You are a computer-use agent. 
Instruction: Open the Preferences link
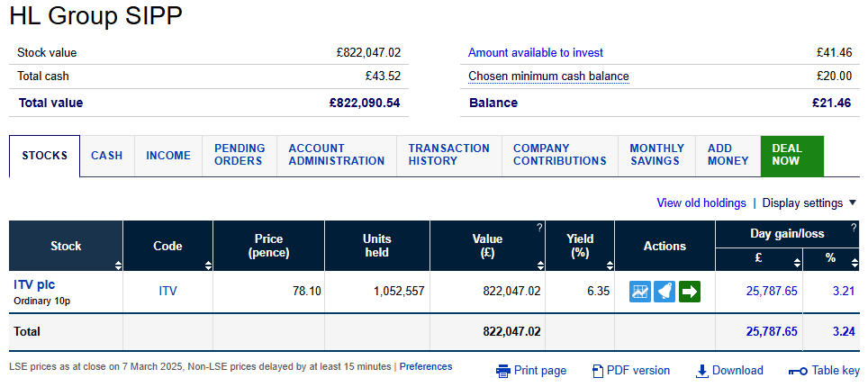tap(426, 366)
